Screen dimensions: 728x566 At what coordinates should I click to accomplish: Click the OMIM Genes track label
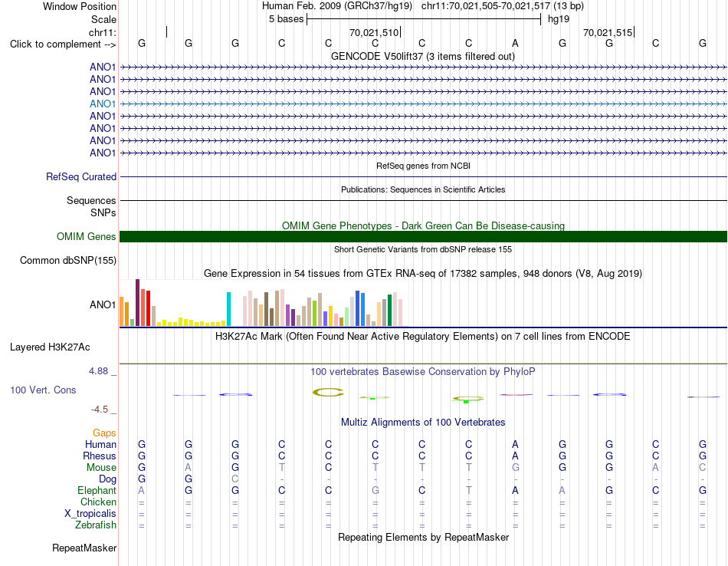(87, 236)
